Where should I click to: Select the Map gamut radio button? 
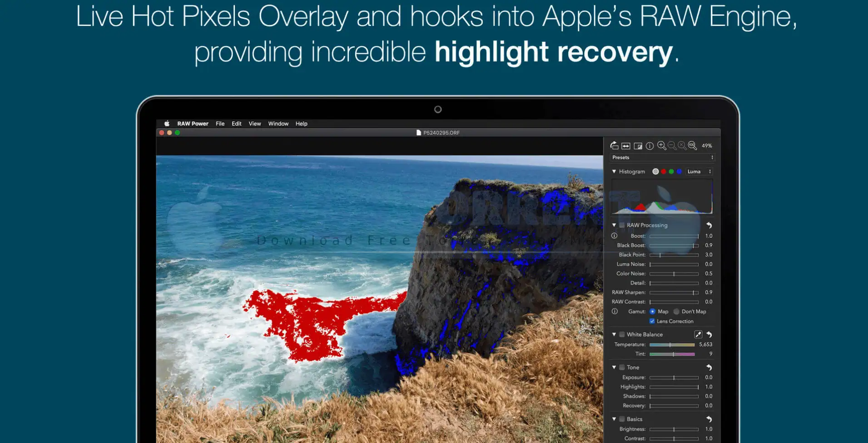[652, 311]
